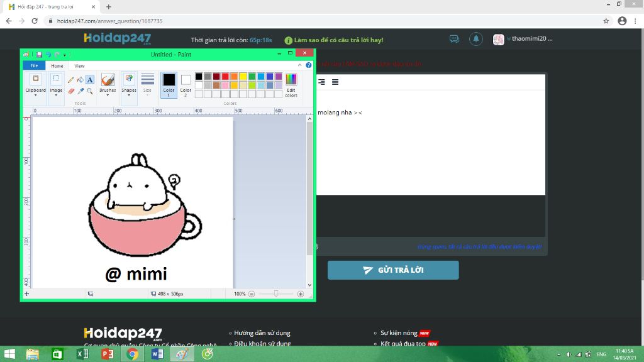Pick the purple color swatch in palette
644x362 pixels.
tap(279, 76)
